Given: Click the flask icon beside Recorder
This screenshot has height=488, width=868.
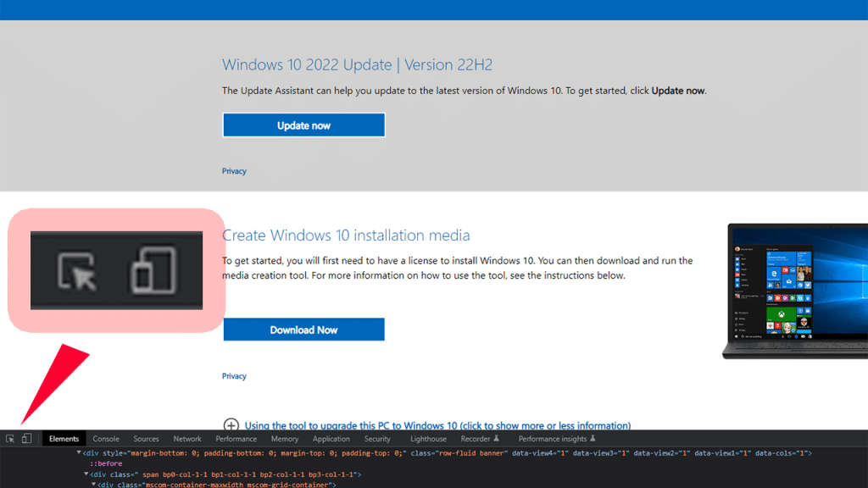Looking at the screenshot, I should coord(497,439).
